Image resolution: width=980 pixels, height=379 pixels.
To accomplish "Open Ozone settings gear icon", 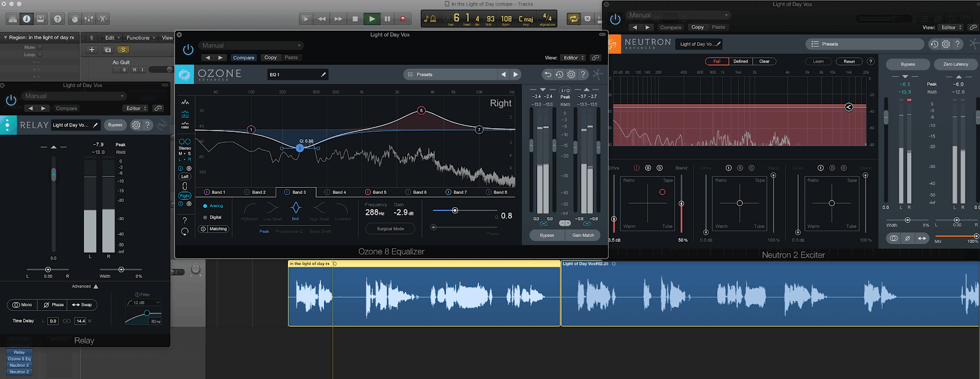I will click(571, 74).
